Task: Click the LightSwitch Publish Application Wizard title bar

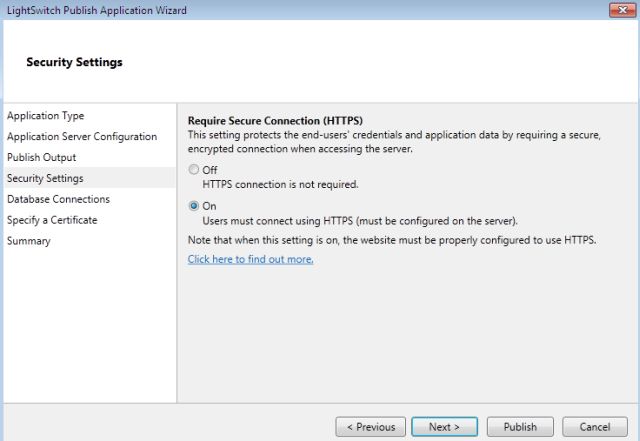Action: [250, 9]
